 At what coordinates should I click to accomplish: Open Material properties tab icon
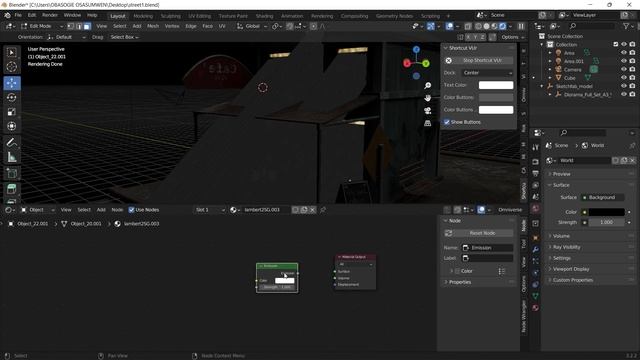(x=536, y=308)
